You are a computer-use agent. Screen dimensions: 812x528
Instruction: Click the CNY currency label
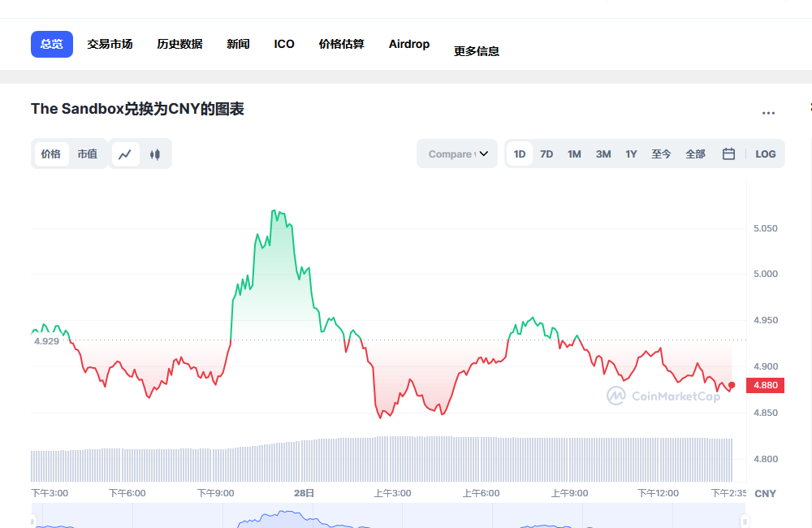[x=766, y=494]
